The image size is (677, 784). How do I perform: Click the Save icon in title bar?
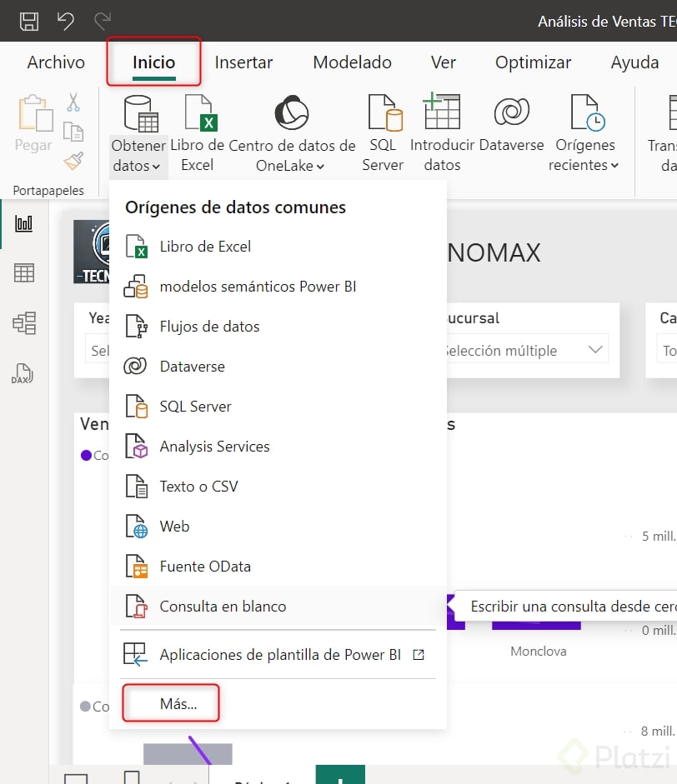[28, 21]
